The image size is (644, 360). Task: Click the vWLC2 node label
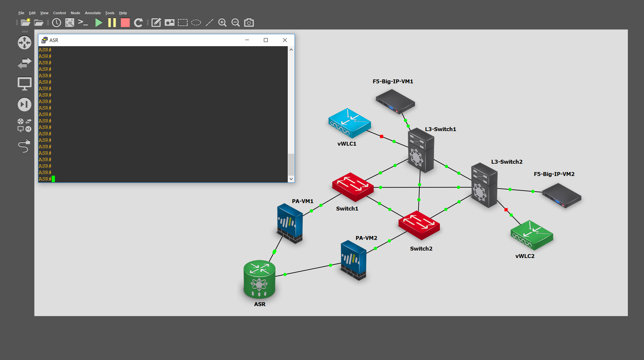525,256
